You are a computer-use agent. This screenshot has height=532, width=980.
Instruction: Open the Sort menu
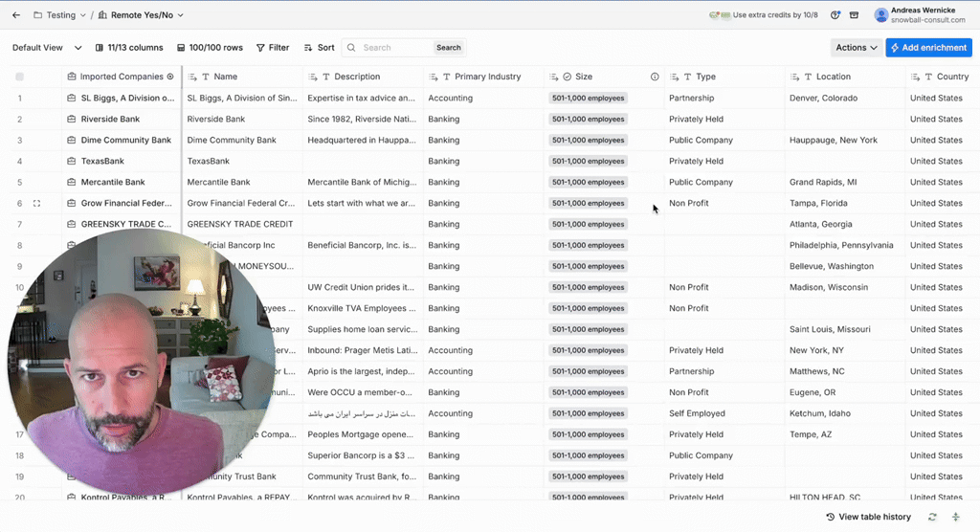tap(320, 48)
